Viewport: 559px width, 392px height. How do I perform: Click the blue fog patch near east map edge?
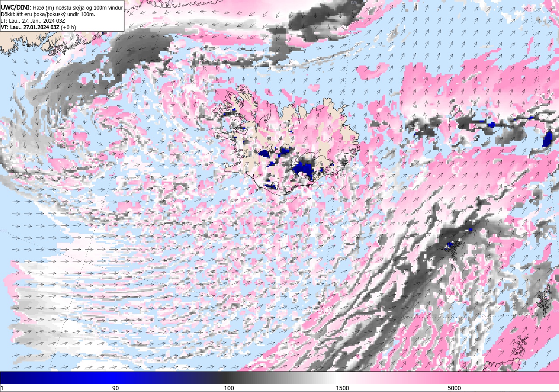[x=547, y=138]
